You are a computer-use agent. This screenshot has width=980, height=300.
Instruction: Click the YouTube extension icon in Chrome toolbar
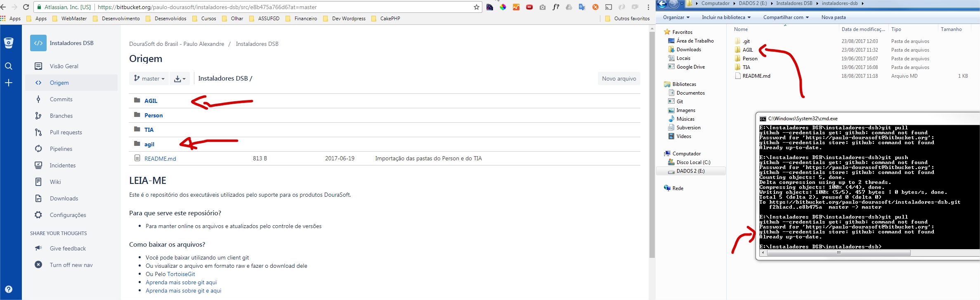[x=529, y=7]
